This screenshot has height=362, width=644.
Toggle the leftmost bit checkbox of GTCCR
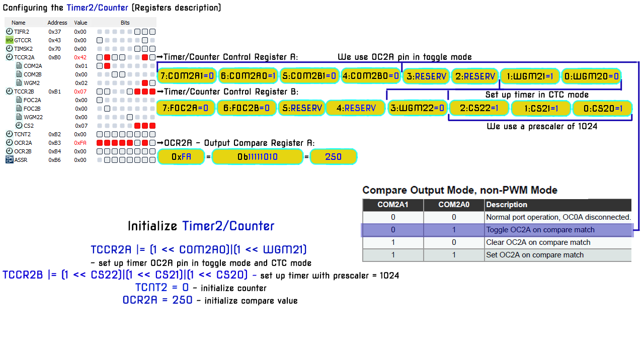coord(100,40)
